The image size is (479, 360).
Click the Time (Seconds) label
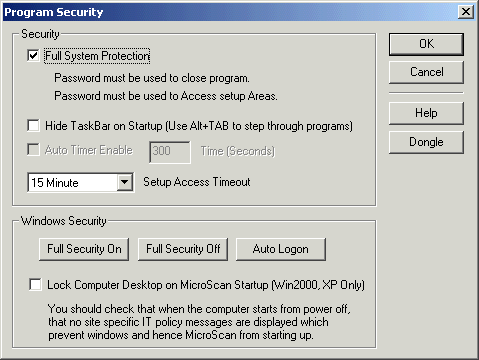point(238,151)
